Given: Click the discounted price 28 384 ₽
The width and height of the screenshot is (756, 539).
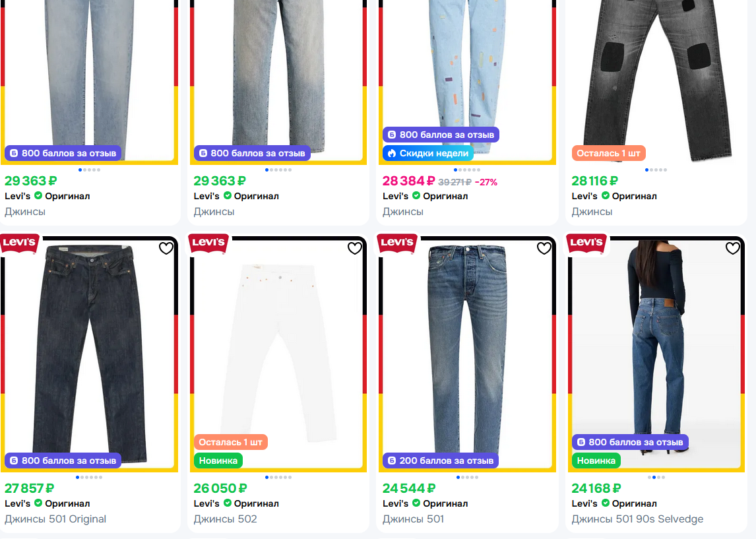Looking at the screenshot, I should 408,181.
